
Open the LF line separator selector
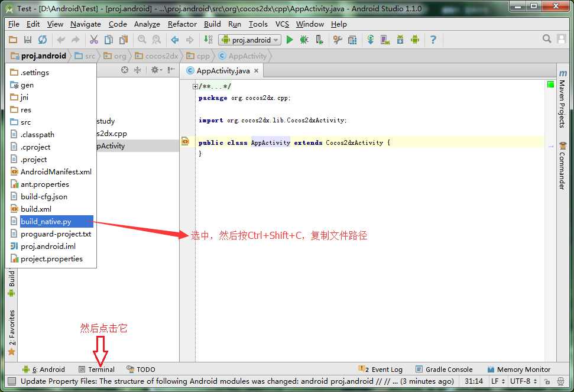point(498,381)
